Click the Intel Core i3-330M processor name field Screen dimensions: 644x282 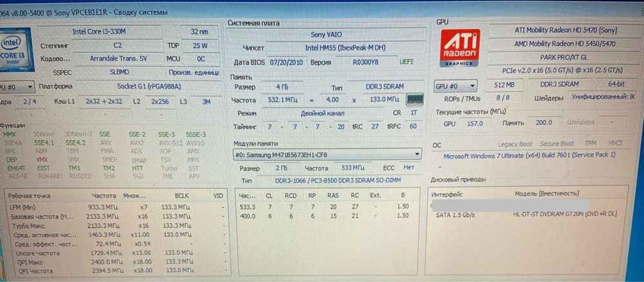100,32
